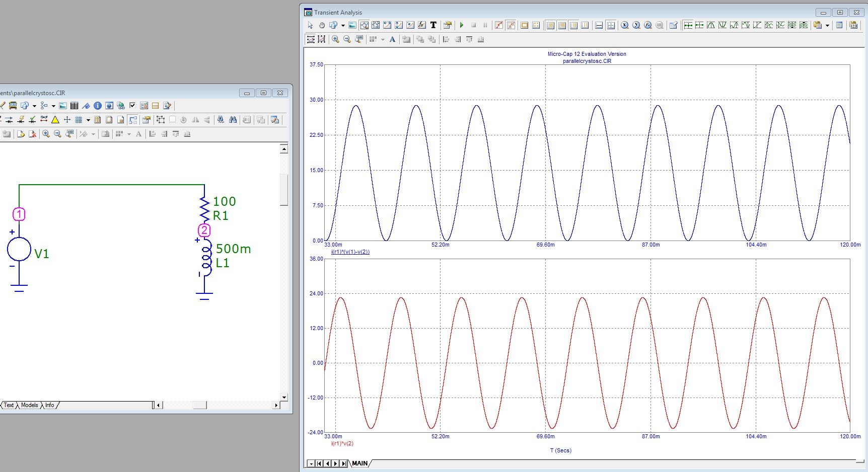The image size is (868, 472).
Task: Add a horizontal tag in the plot
Action: pos(387,25)
